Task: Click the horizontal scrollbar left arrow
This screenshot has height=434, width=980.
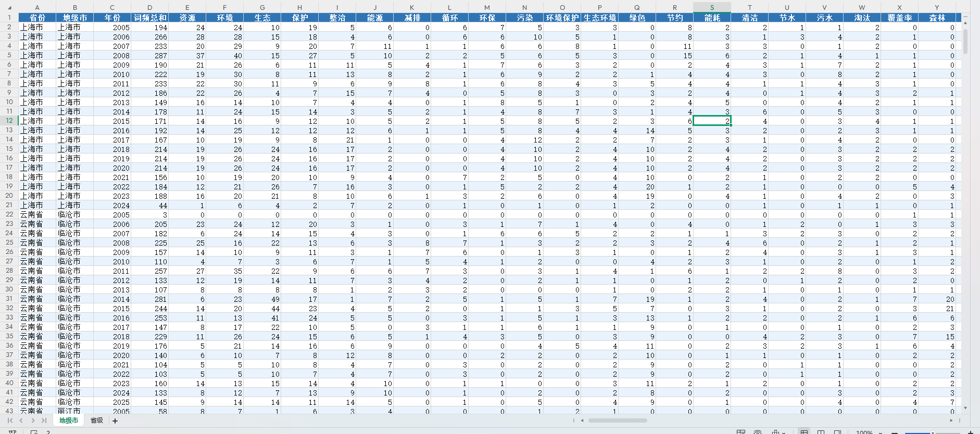Action: point(582,420)
